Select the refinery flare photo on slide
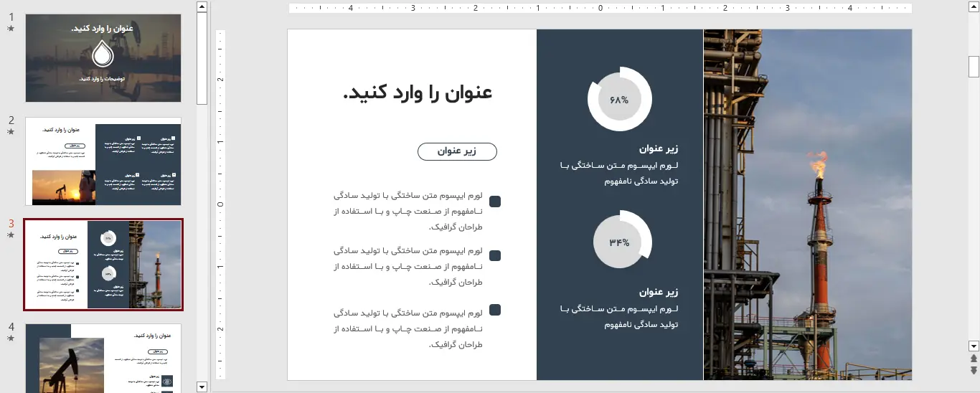Image resolution: width=980 pixels, height=393 pixels. coord(807,204)
